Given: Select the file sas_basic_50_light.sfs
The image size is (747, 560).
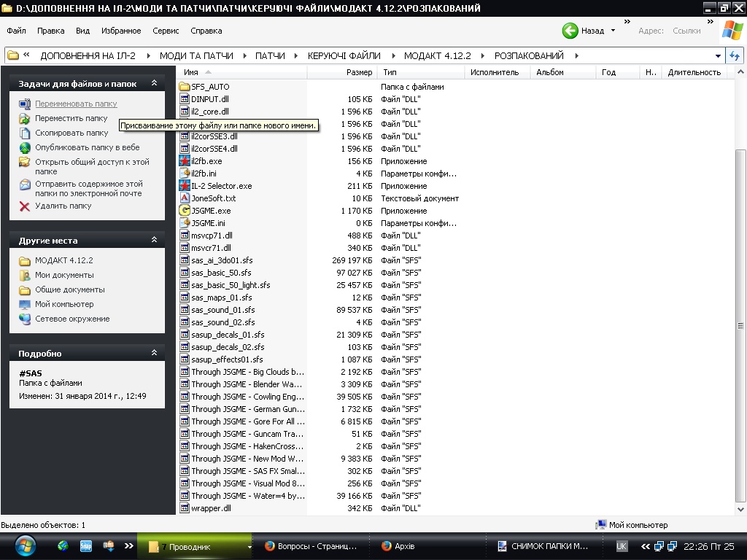Looking at the screenshot, I should pyautogui.click(x=231, y=285).
